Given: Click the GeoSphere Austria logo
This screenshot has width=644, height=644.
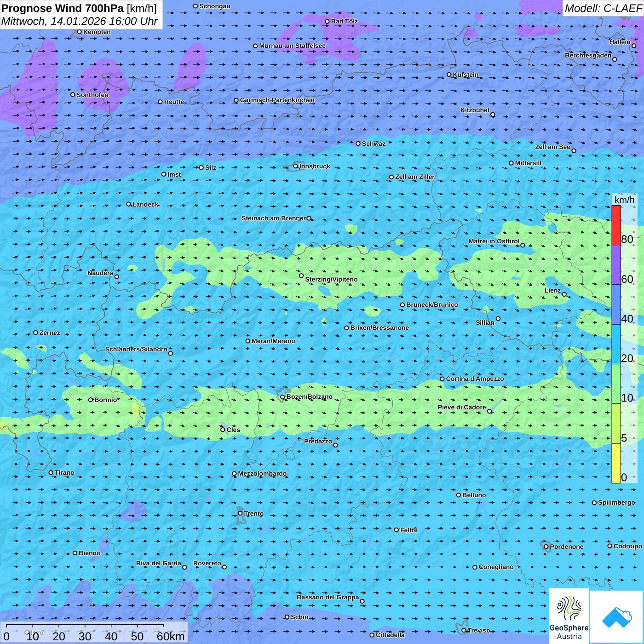Looking at the screenshot, I should coord(569,616).
